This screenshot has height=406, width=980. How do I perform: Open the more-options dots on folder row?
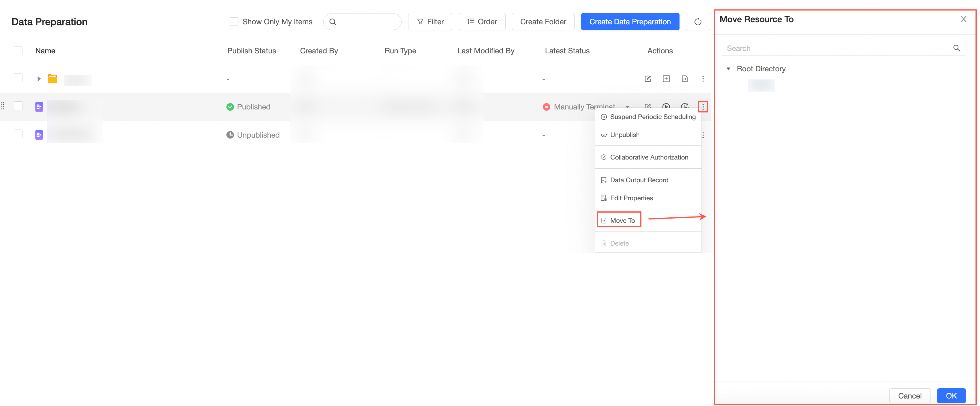[703, 79]
